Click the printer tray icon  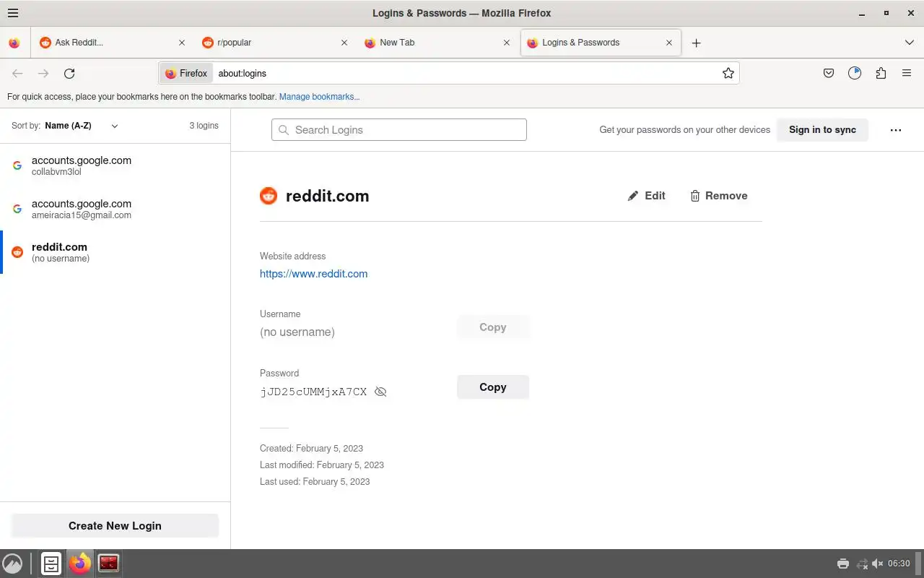coord(842,564)
